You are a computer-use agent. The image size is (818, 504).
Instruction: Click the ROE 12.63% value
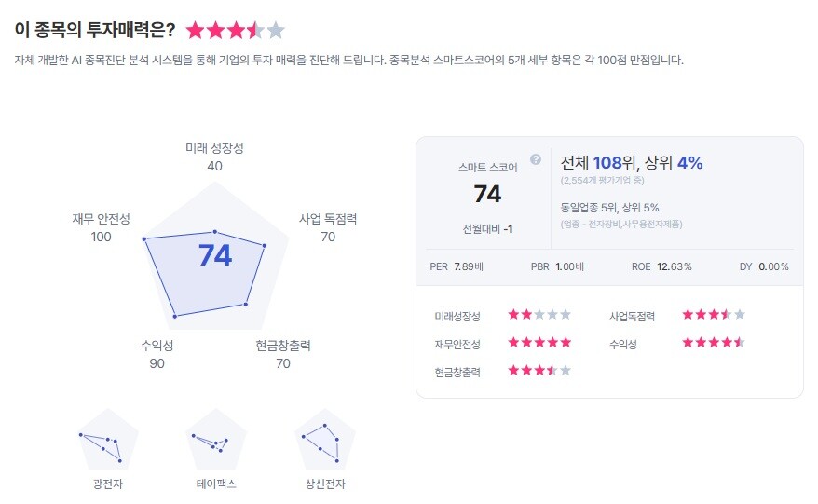[661, 266]
